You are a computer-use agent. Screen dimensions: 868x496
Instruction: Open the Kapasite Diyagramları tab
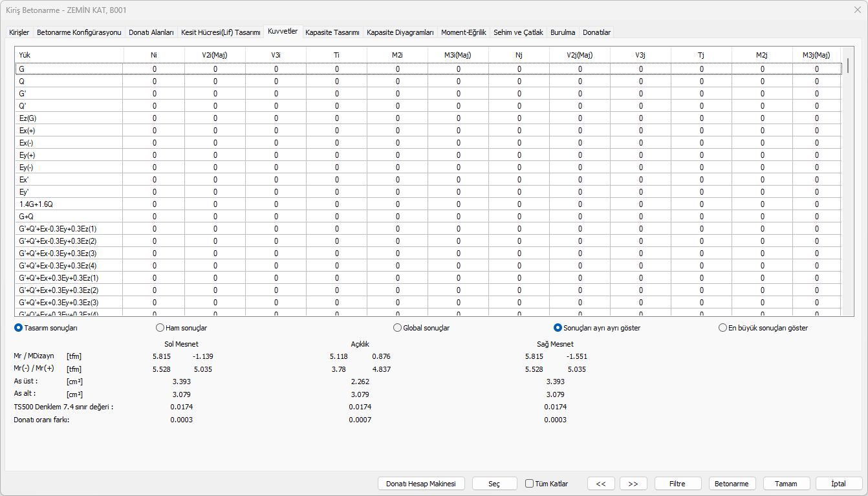(x=400, y=32)
